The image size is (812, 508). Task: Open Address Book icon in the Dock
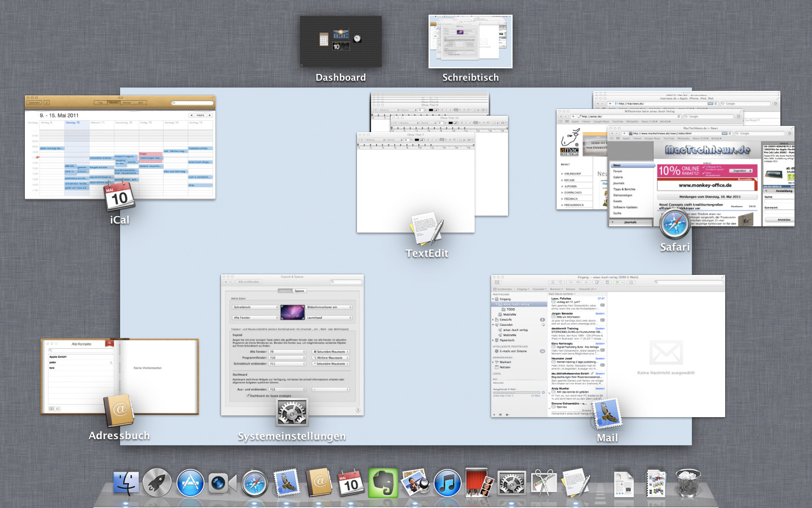point(319,484)
